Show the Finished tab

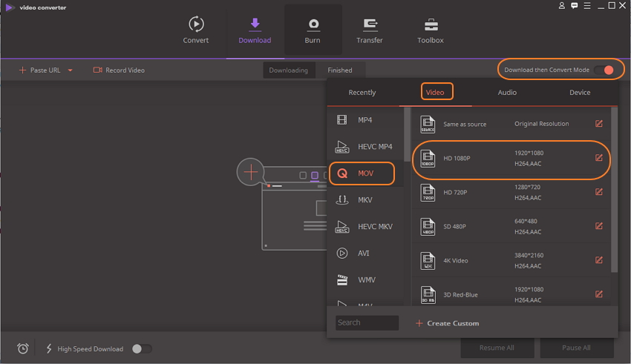340,70
